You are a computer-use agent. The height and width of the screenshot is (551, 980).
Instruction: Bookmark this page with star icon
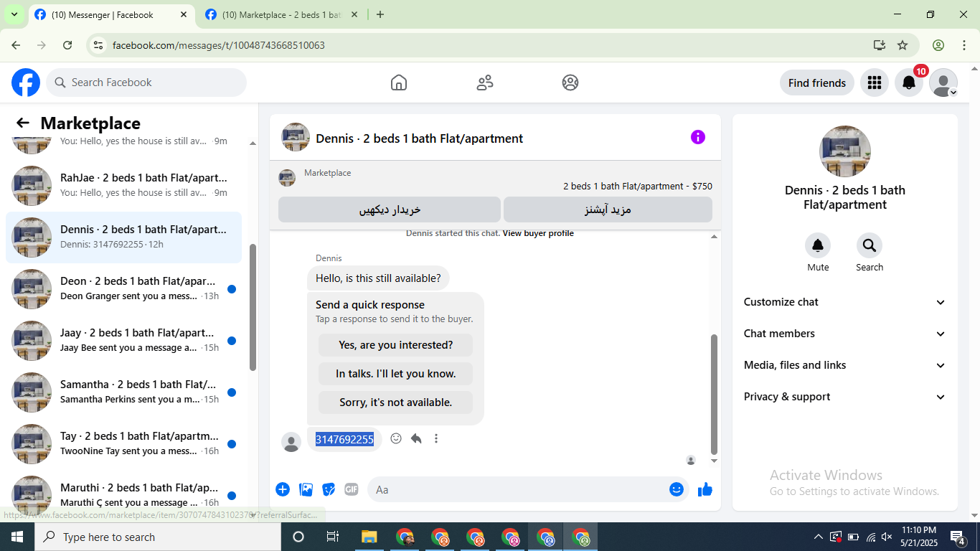coord(903,45)
